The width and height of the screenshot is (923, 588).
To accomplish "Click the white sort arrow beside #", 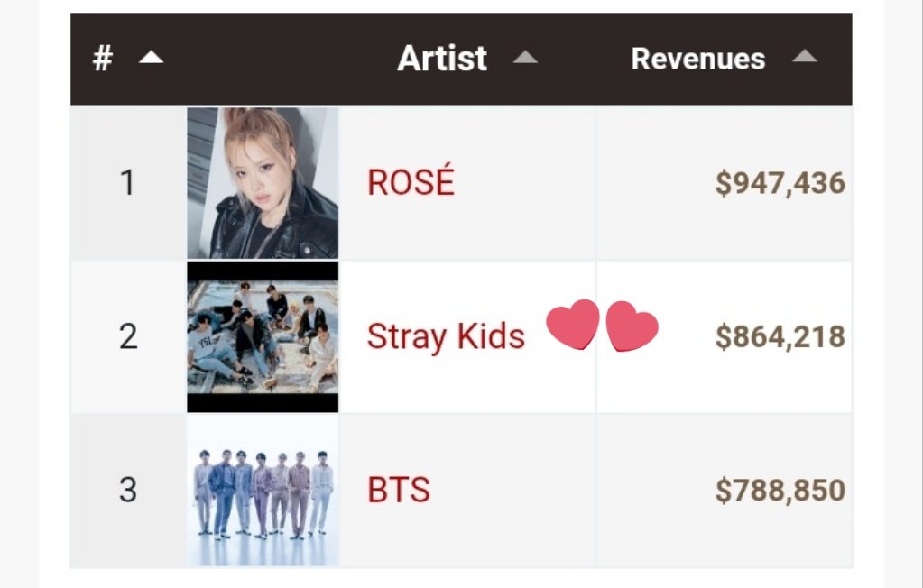I will tap(151, 59).
